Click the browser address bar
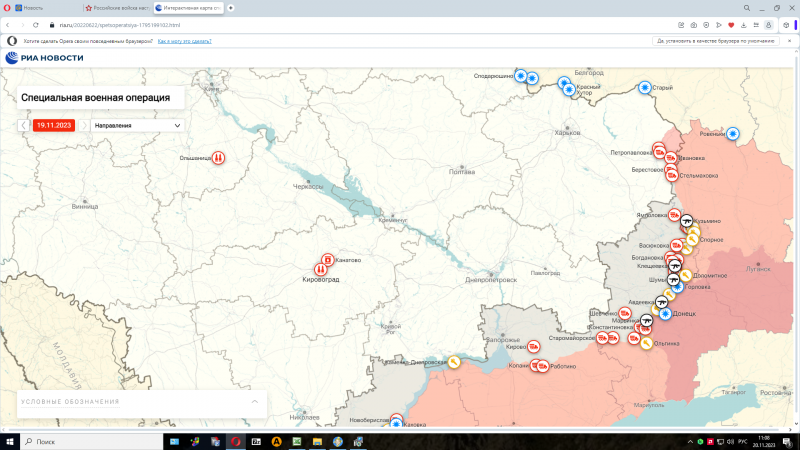 pos(300,24)
